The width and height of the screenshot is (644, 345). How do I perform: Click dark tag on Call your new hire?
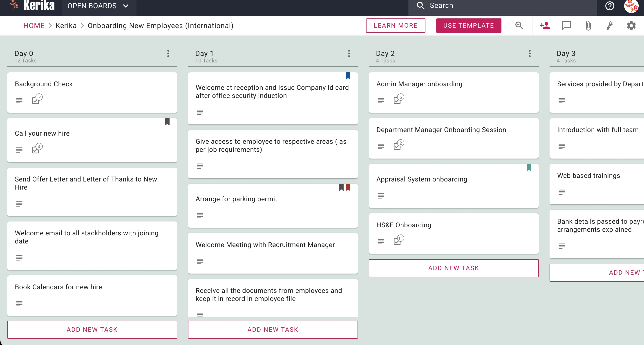tap(167, 122)
